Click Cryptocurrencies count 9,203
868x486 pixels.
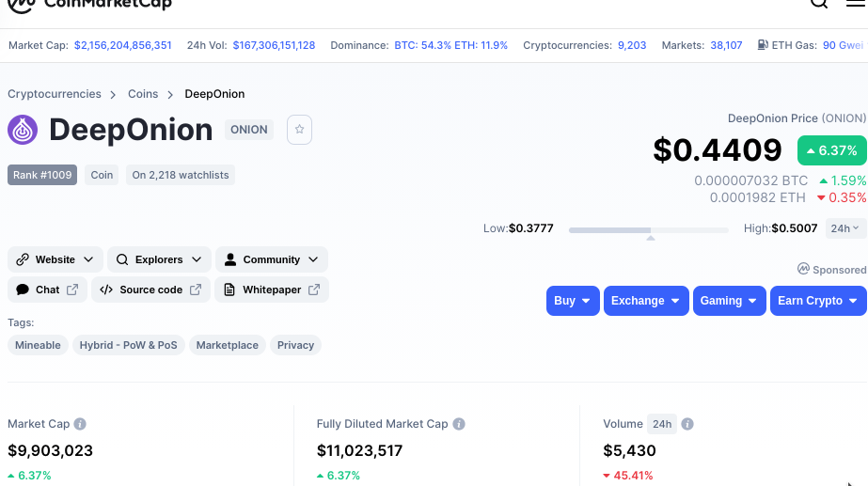632,45
